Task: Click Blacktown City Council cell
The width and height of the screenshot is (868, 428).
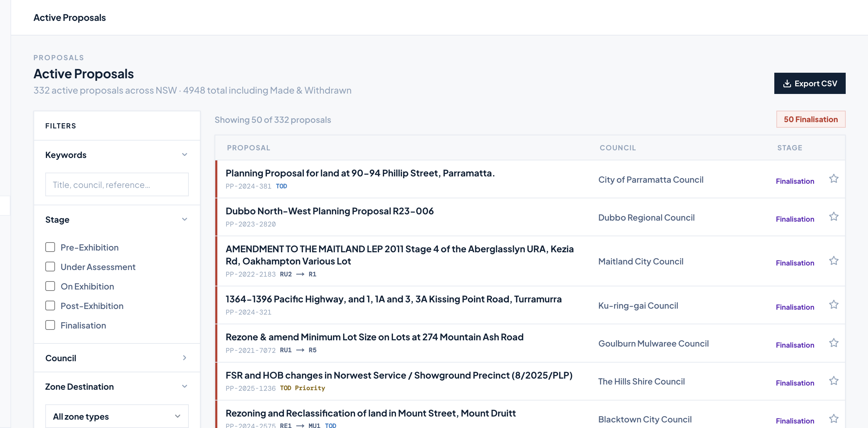Action: (645, 419)
